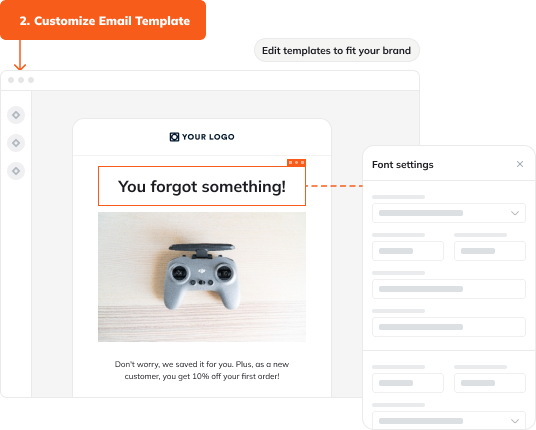Click 'Edit templates to fit your brand' pill
This screenshot has height=430, width=536.
tap(337, 50)
